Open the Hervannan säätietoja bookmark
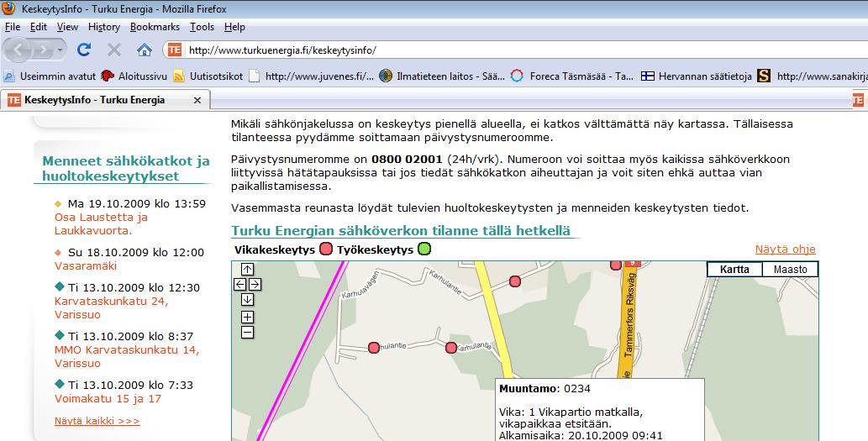868x441 pixels. coord(696,76)
